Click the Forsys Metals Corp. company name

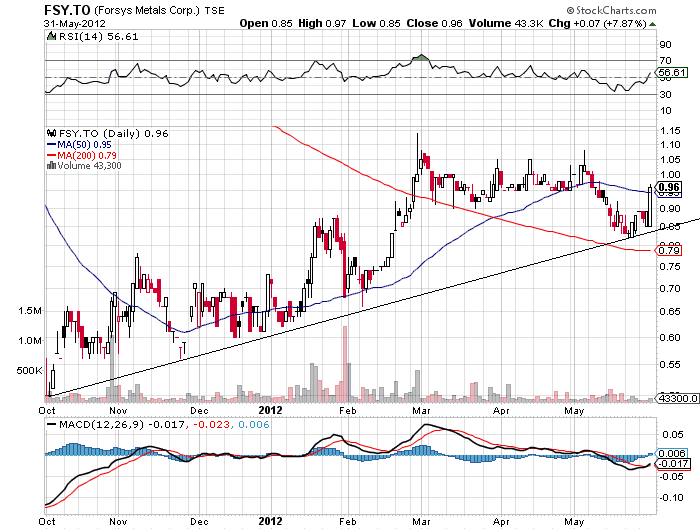coord(146,10)
